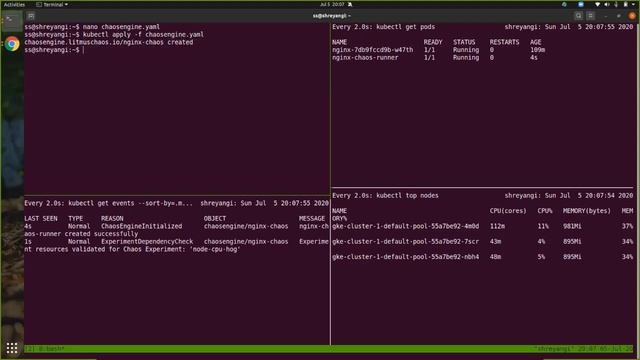Click the 'nano chaosengine.yaml' command line
This screenshot has height=360, width=640.
point(122,27)
